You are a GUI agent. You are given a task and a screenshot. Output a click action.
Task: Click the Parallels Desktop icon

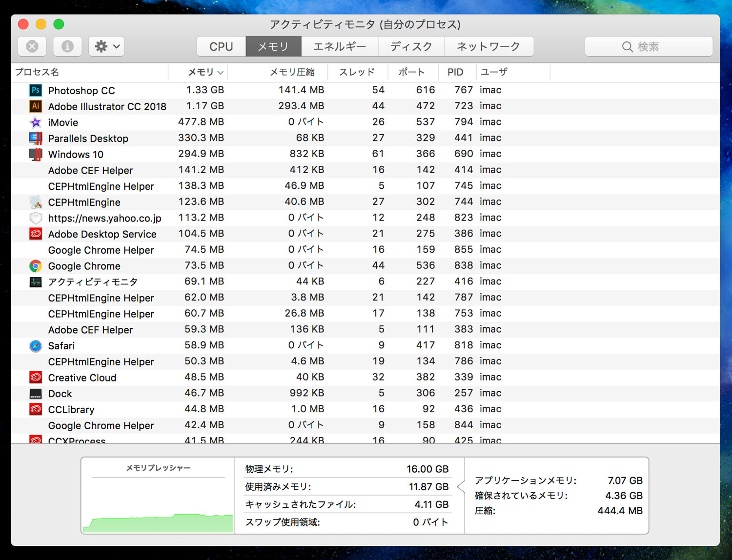coord(36,138)
